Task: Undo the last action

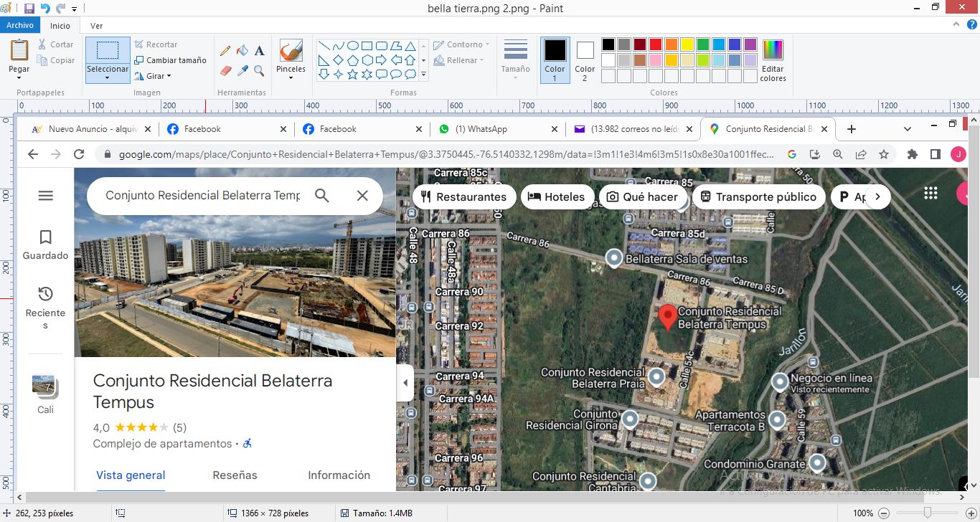Action: point(45,9)
